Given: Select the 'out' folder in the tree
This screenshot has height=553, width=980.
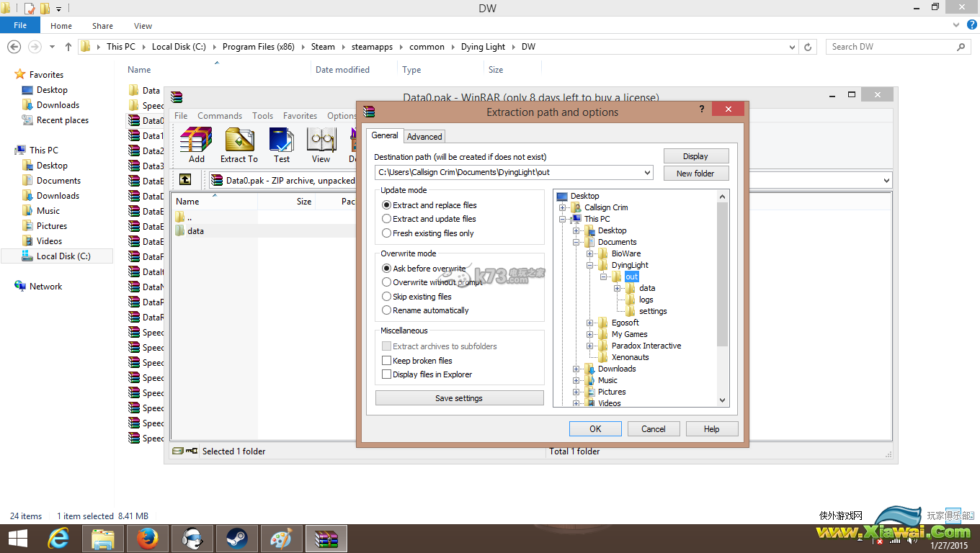Looking at the screenshot, I should tap(632, 276).
